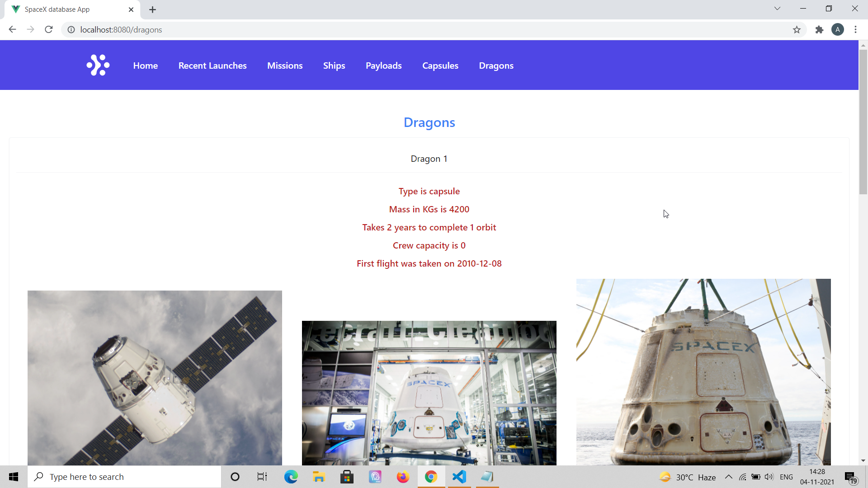Open Firefox from the taskbar
The height and width of the screenshot is (488, 868).
point(403,477)
